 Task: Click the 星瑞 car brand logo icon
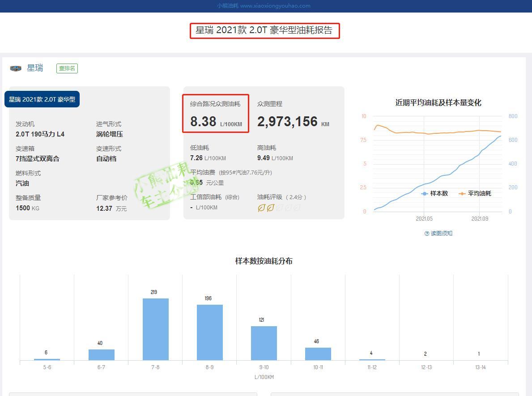pos(16,68)
